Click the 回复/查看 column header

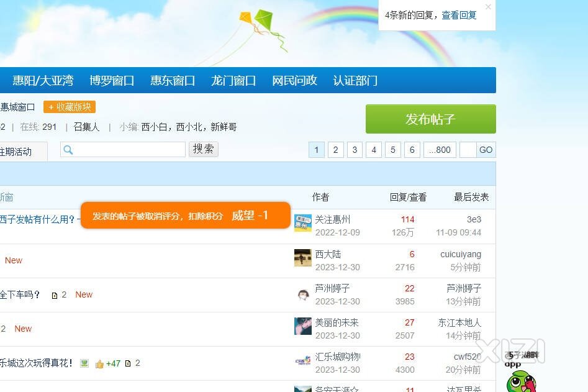click(x=408, y=198)
